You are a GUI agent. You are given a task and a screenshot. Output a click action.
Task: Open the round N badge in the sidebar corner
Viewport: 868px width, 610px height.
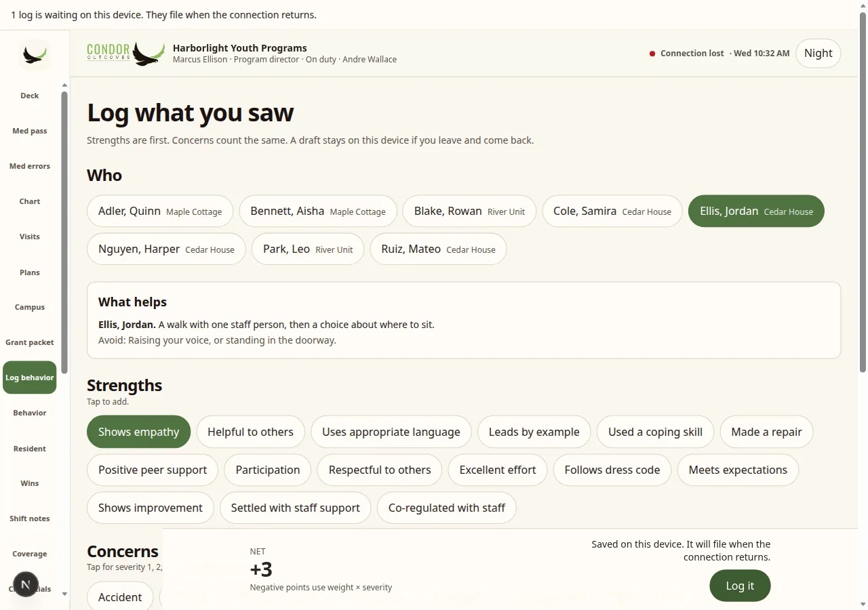(26, 584)
